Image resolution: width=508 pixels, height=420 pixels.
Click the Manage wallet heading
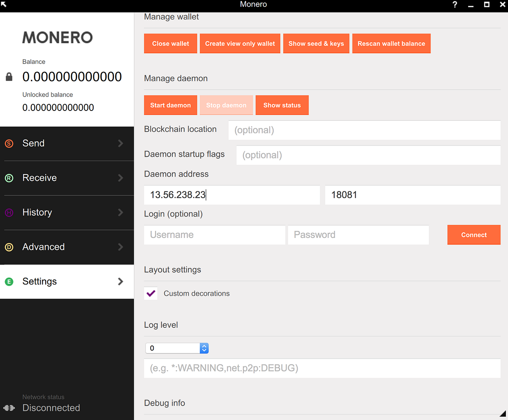click(171, 17)
